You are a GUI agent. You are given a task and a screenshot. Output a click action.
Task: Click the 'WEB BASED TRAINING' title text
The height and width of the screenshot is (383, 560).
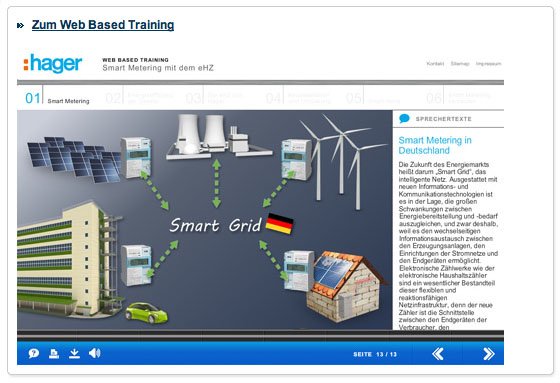point(135,60)
